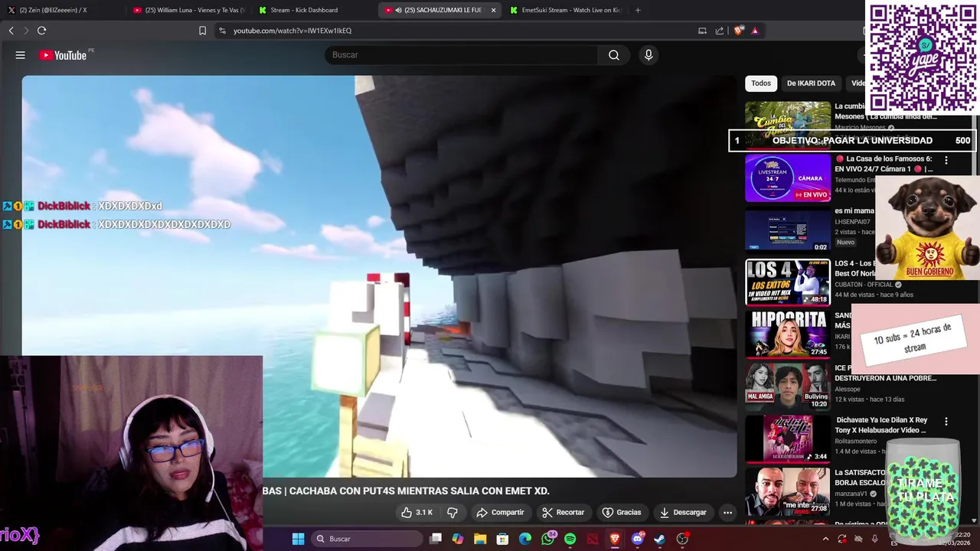Screen dimensions: 980x551
Task: Open more actions ellipsis below video
Action: (x=727, y=513)
